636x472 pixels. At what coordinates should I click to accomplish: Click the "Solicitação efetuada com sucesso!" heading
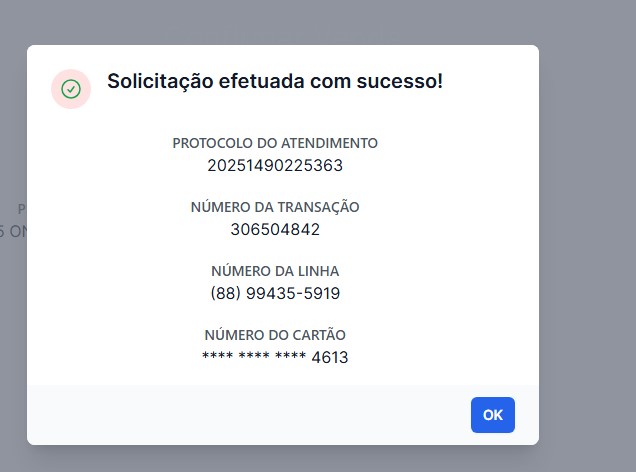point(274,81)
